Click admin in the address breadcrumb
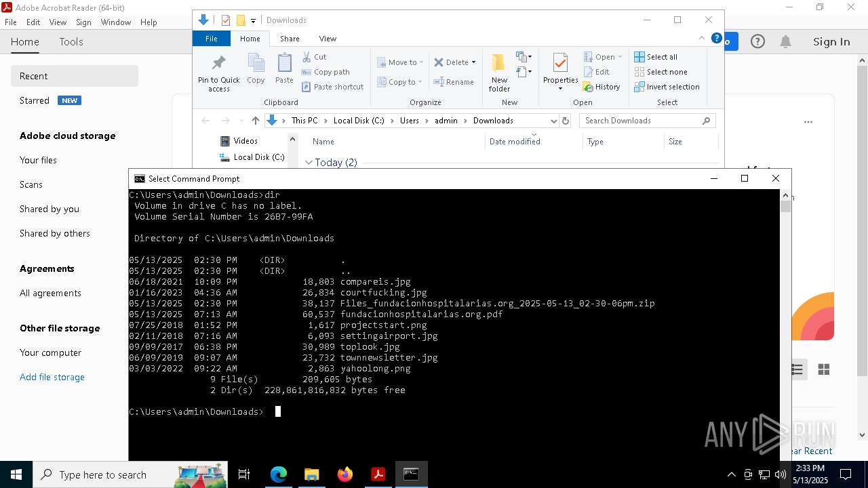This screenshot has height=488, width=868. coord(446,121)
